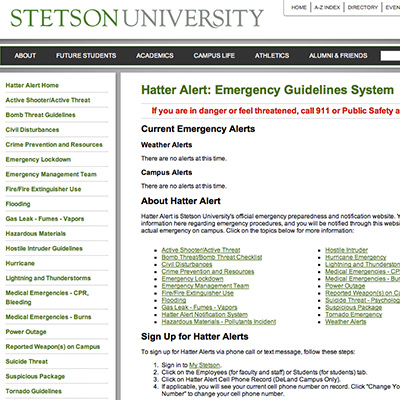Select Flooding in the sidebar
The width and height of the screenshot is (400, 400).
[18, 204]
